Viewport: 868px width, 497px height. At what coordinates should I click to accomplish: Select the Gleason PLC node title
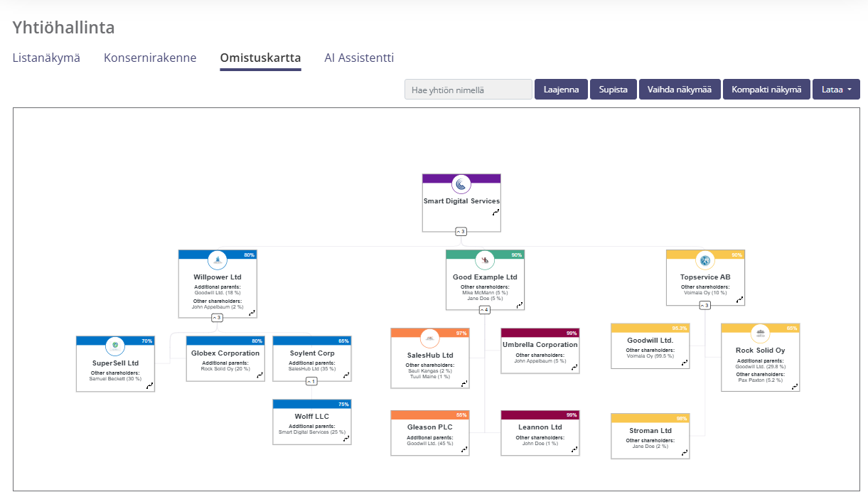[x=430, y=427]
